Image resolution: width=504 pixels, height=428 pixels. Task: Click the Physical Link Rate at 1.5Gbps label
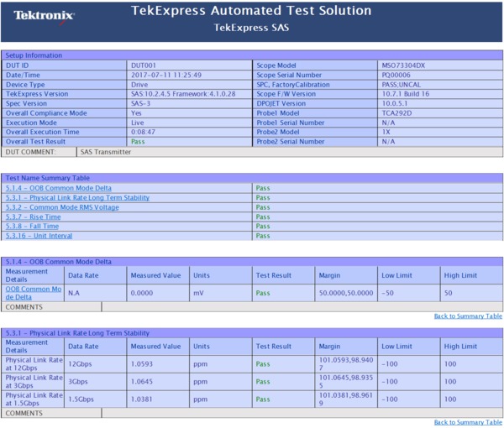34,399
